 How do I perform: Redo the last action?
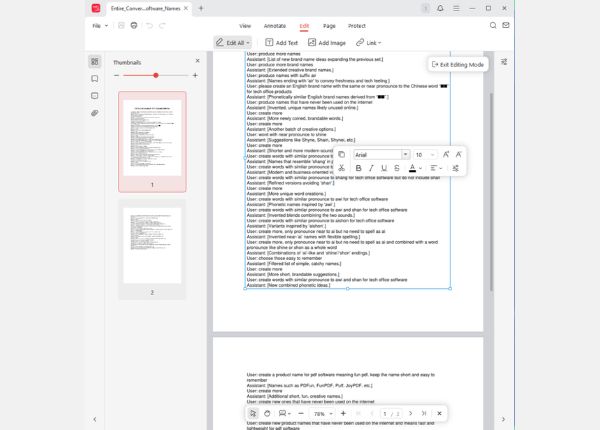point(162,26)
